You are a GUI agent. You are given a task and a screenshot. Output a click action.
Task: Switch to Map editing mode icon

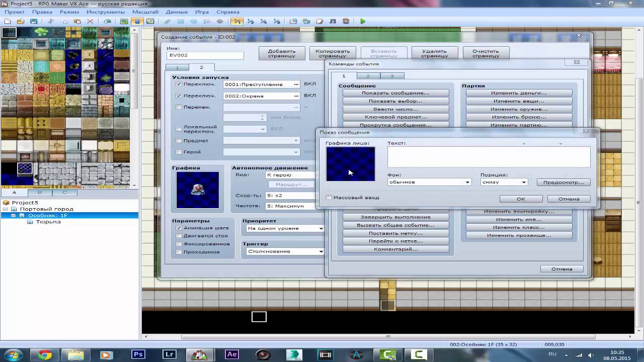[124, 21]
